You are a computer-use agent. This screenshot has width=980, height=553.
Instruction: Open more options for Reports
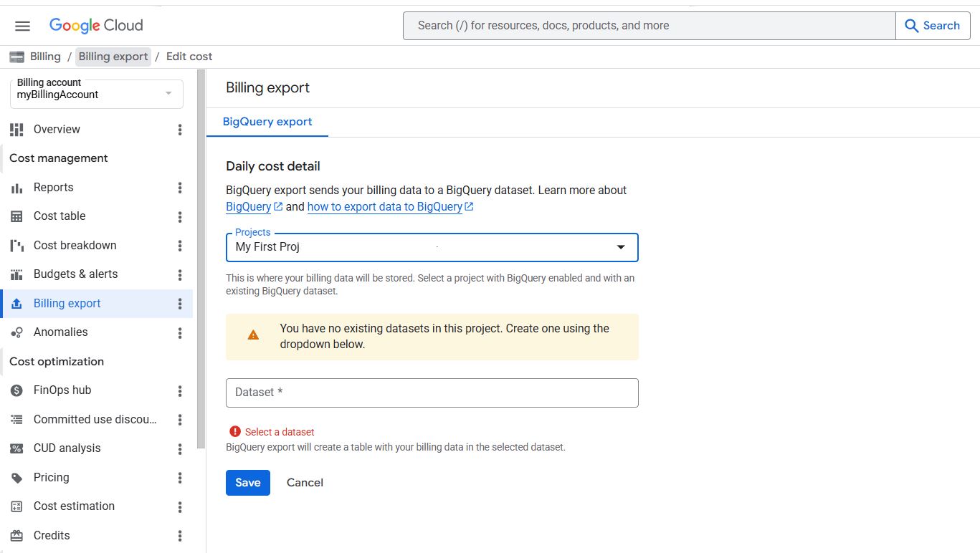click(180, 188)
